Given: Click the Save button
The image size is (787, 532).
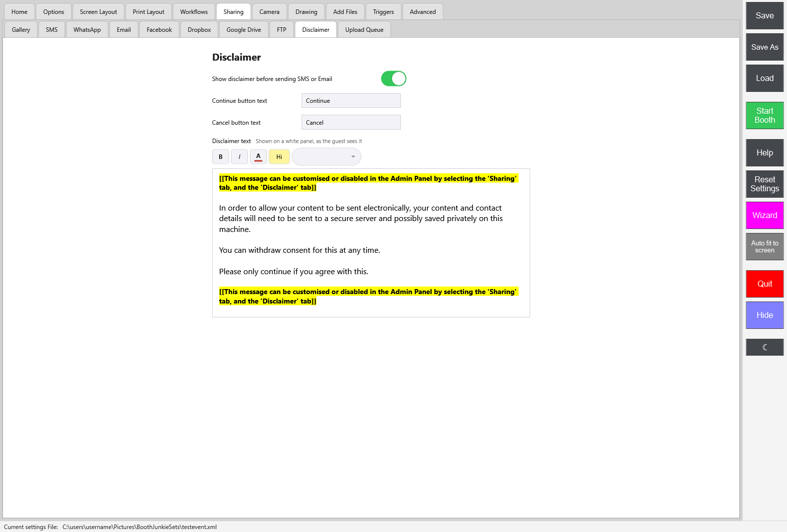Looking at the screenshot, I should (765, 16).
